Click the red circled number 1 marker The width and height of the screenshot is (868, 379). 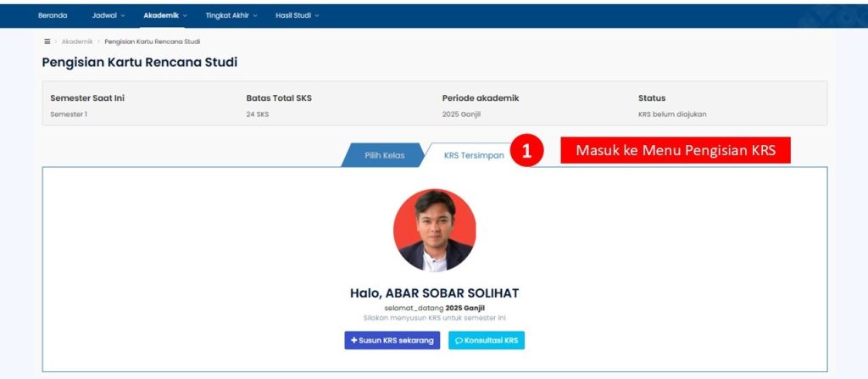point(526,152)
